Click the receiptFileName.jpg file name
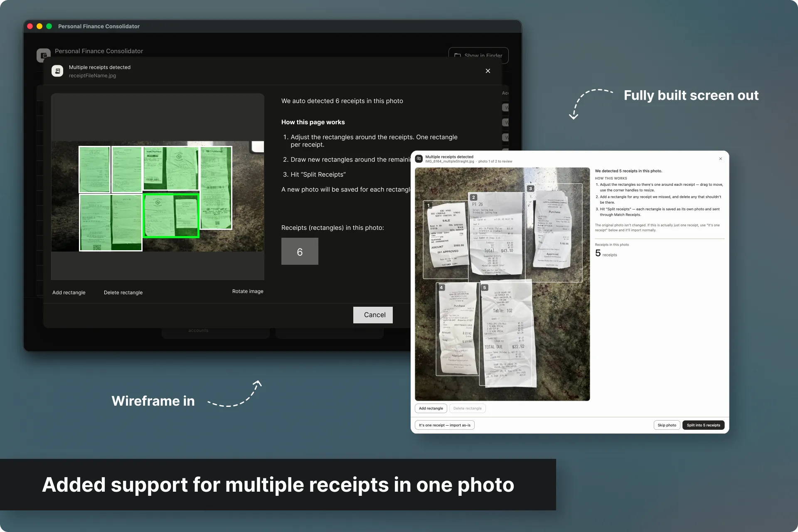The width and height of the screenshot is (798, 532). pyautogui.click(x=93, y=76)
